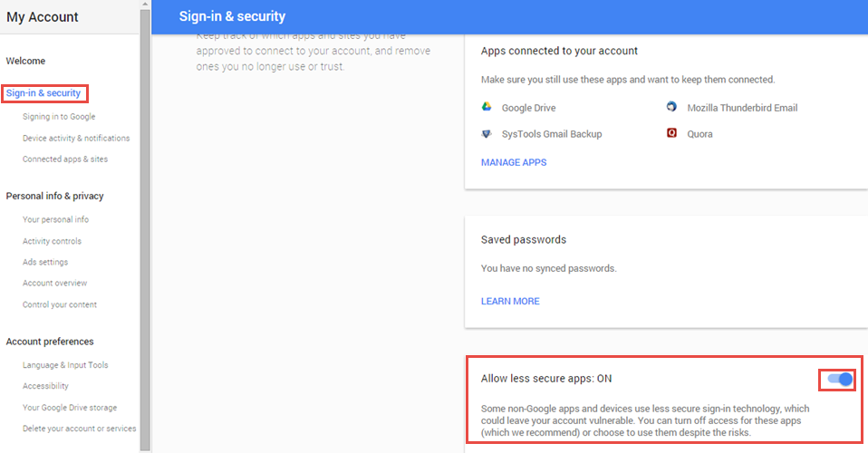
Task: Open Activity controls in sidebar
Action: click(52, 241)
